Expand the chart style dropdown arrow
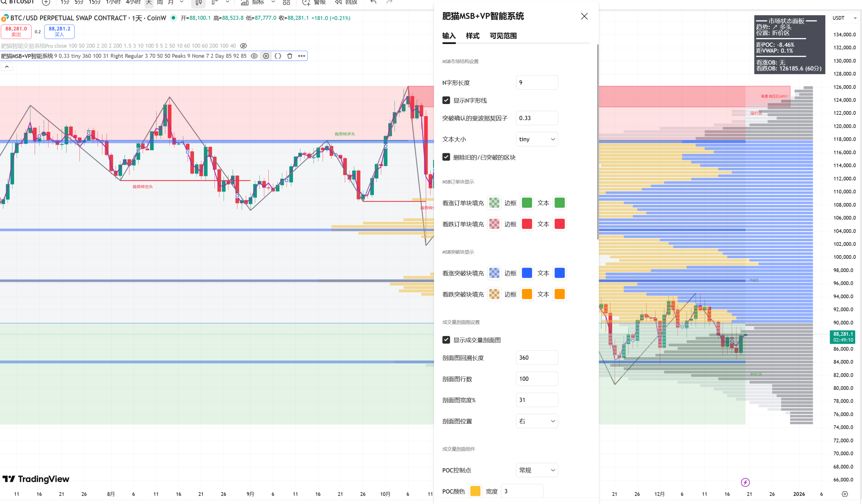This screenshot has width=862, height=504. (228, 2)
